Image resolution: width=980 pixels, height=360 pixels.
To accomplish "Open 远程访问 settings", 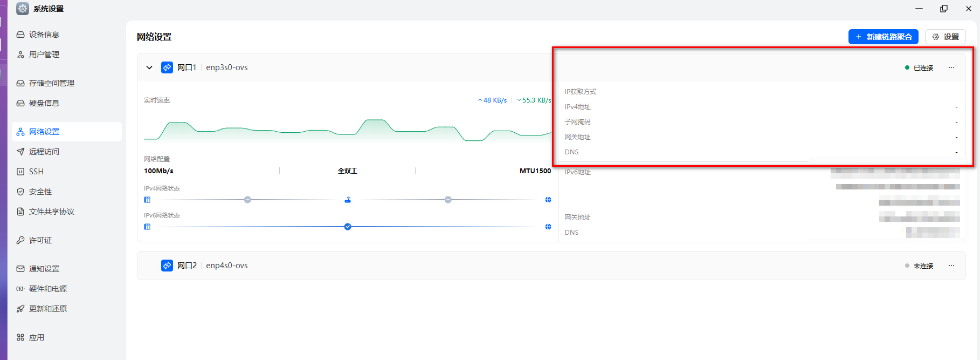I will [x=67, y=152].
